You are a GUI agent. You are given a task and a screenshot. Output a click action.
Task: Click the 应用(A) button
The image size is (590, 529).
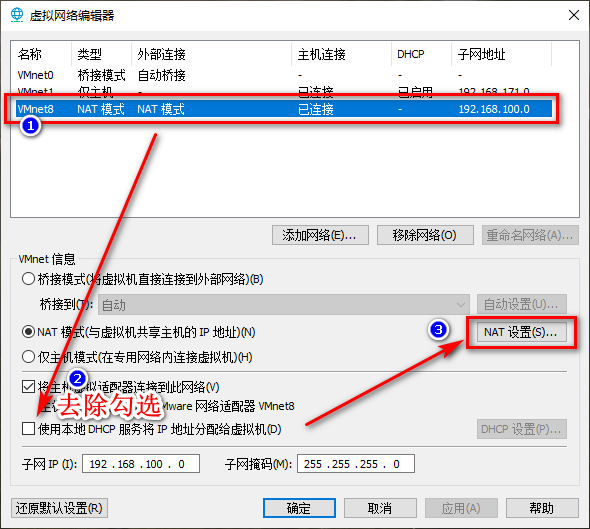(x=461, y=508)
